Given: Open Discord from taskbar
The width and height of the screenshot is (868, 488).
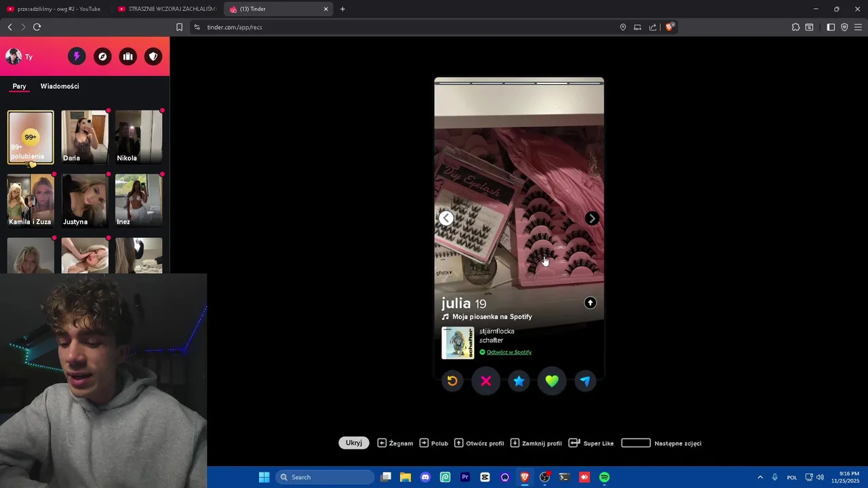Looking at the screenshot, I should tap(425, 477).
